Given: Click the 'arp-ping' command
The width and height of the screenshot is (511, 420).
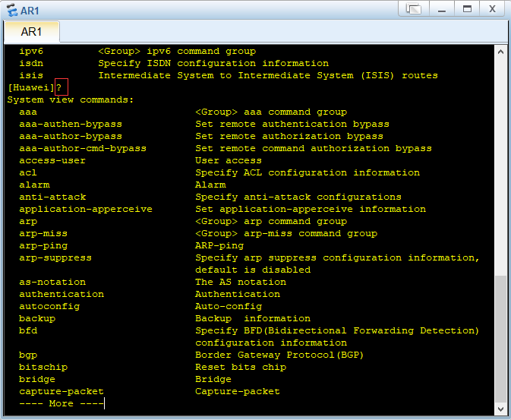Looking at the screenshot, I should pos(43,246).
